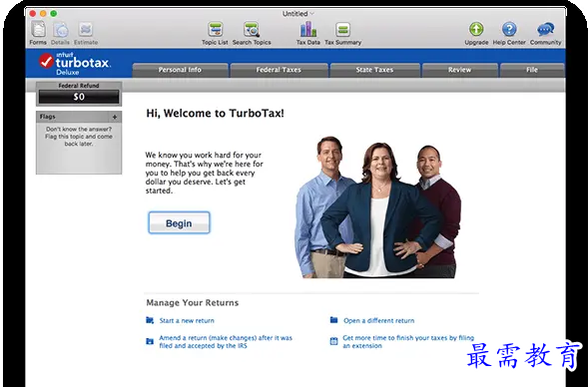Click the icon beside Start a new return
The width and height of the screenshot is (588, 387).
click(x=150, y=320)
